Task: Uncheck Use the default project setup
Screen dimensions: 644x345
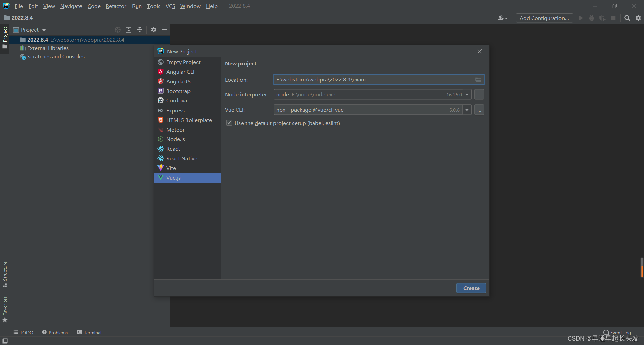Action: [229, 123]
